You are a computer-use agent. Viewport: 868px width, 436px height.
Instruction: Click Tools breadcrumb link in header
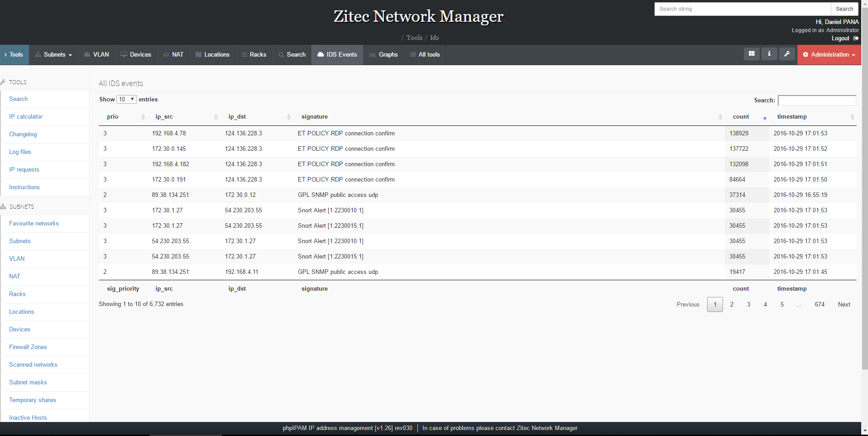point(414,38)
